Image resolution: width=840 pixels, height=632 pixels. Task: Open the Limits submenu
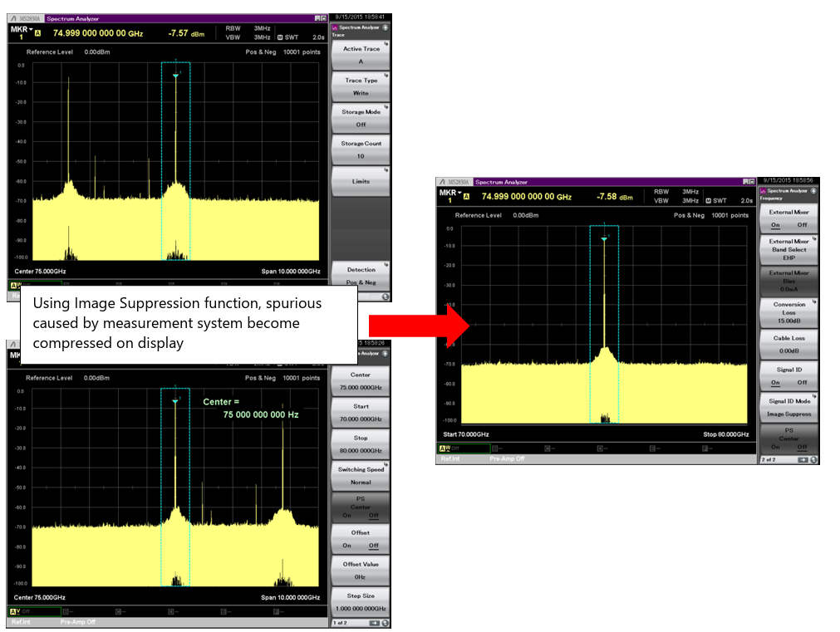pyautogui.click(x=360, y=181)
